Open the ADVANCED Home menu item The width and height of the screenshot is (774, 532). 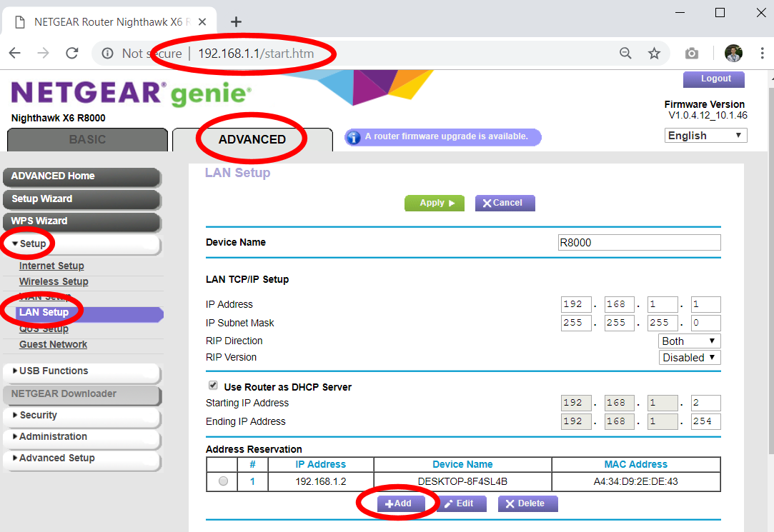click(80, 176)
